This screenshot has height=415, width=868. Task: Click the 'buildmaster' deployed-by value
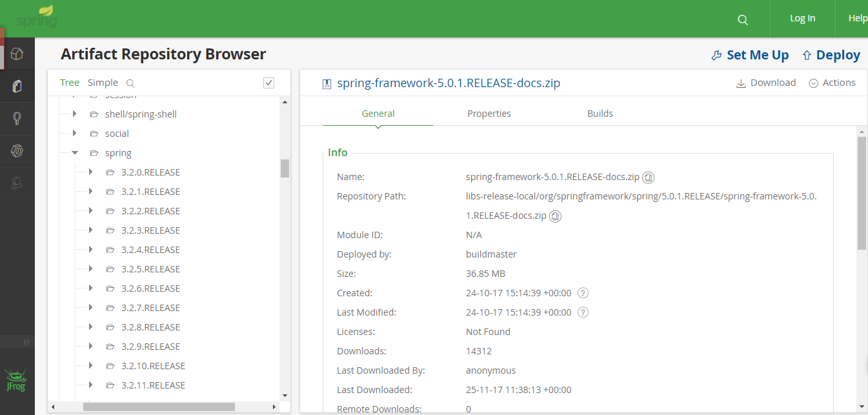pyautogui.click(x=491, y=254)
